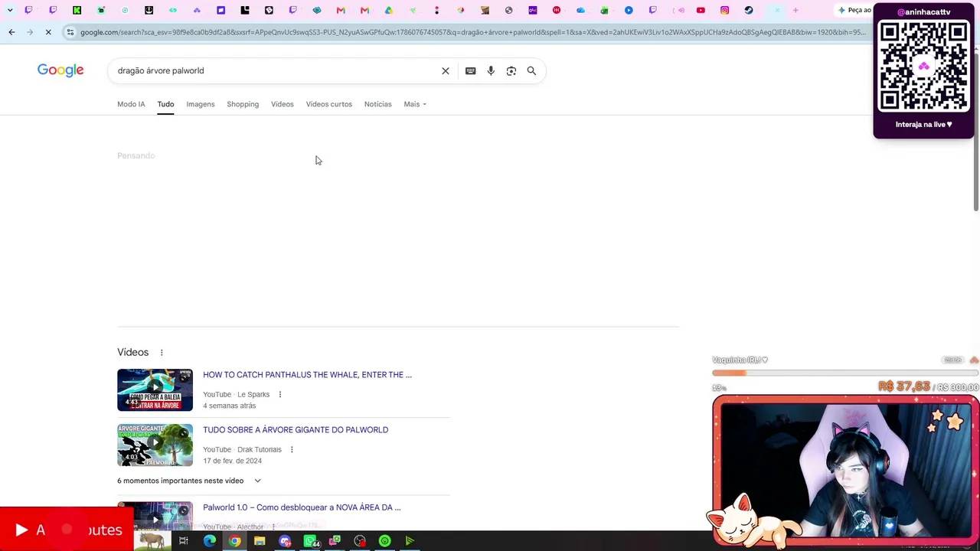Open Discord from the taskbar
This screenshot has height=551, width=980.
point(285,541)
